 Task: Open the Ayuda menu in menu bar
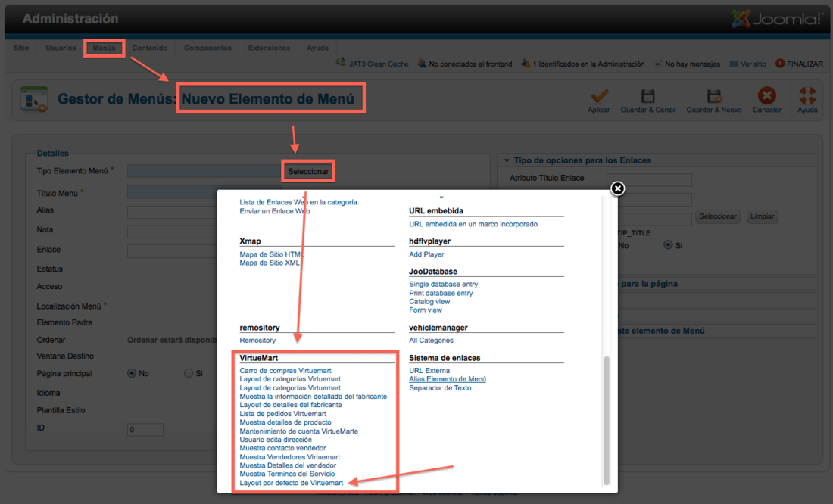coord(318,48)
